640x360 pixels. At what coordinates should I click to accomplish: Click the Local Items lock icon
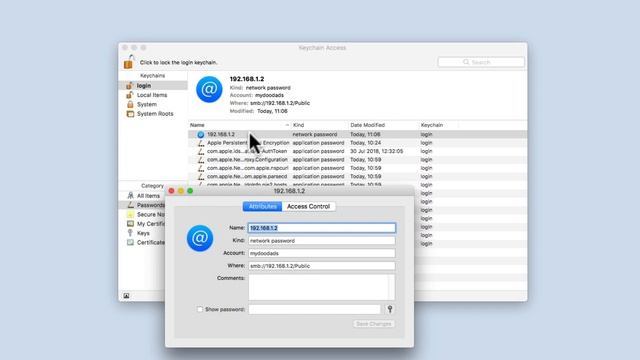click(x=129, y=95)
